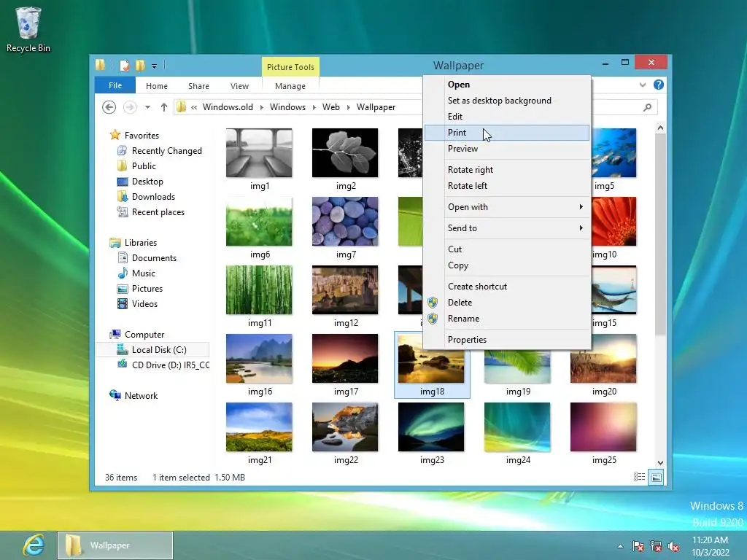747x560 pixels.
Task: Select Network in the navigation pane
Action: coord(141,395)
